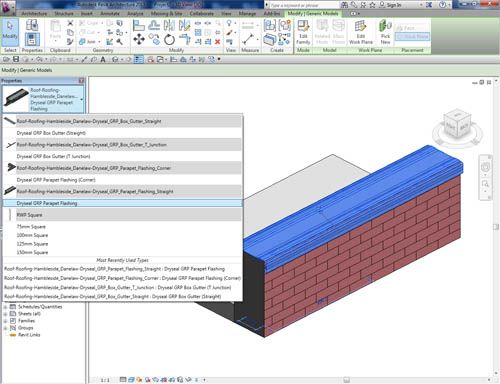Expand Sheets (all) in Project Browser
Viewport: 500px width, 384px height.
[5, 314]
